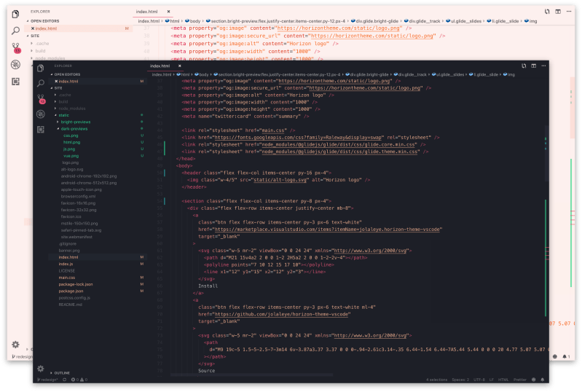Open Extensions view in dark window
Screen dimensions: 582x392
coord(41,129)
